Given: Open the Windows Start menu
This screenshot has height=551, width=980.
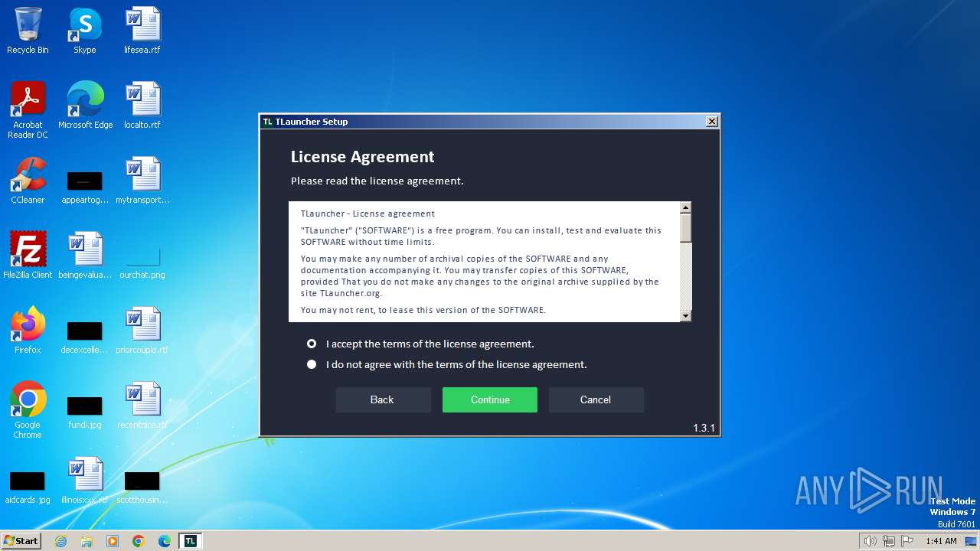Looking at the screenshot, I should pyautogui.click(x=21, y=541).
